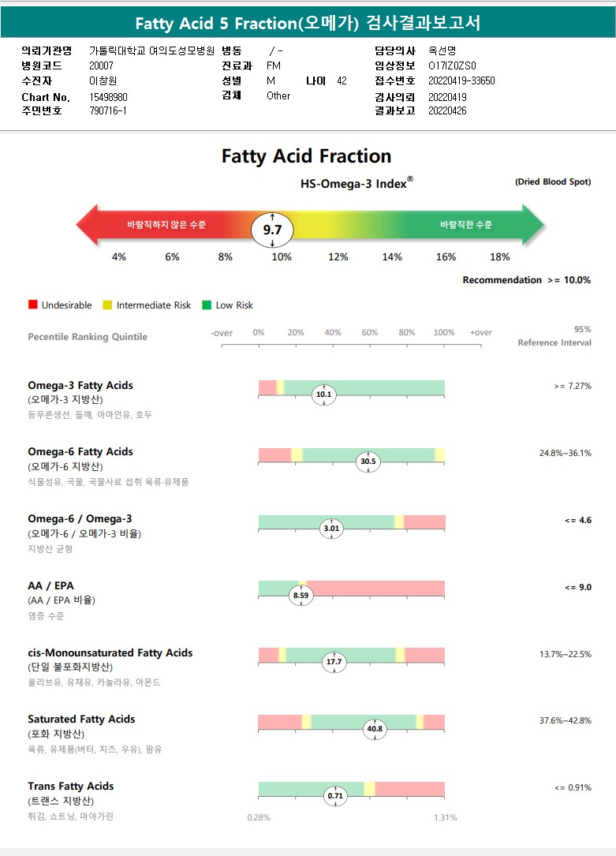Click the 8.59 AA/EPA marker

(x=300, y=596)
